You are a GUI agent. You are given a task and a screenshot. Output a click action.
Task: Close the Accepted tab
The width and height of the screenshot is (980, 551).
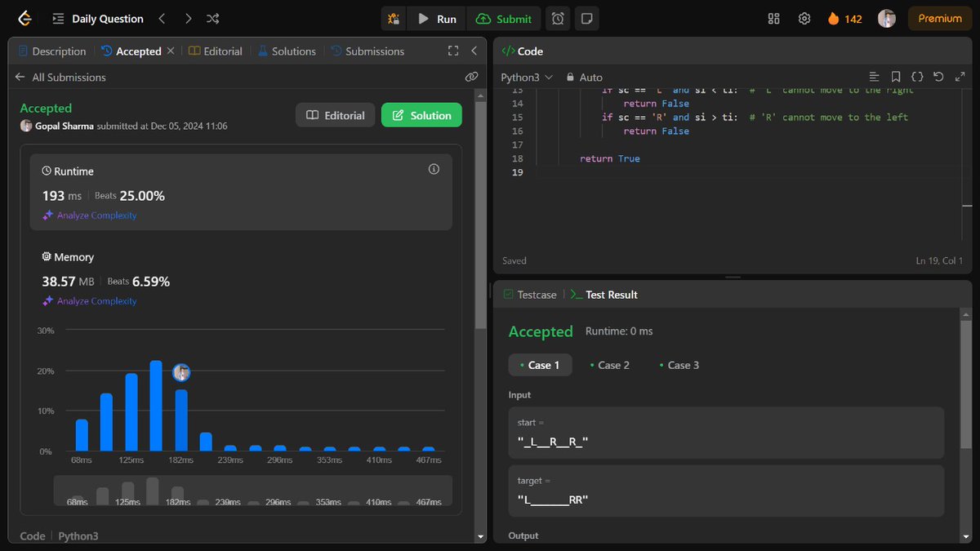171,51
